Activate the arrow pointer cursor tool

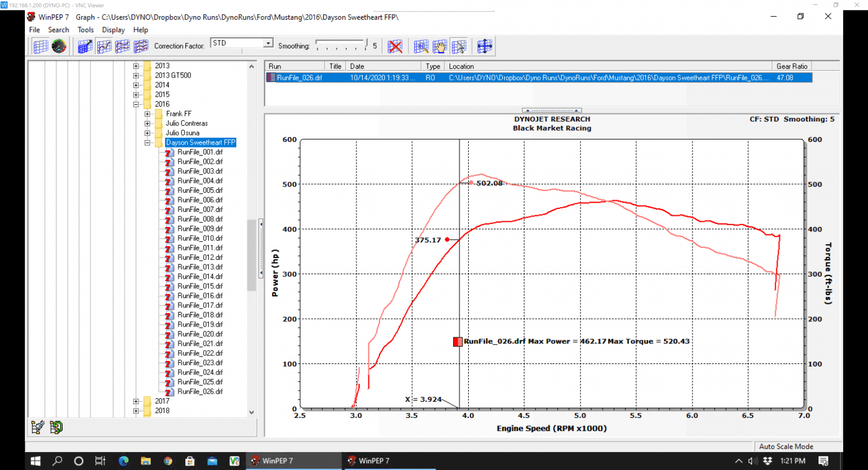click(459, 46)
